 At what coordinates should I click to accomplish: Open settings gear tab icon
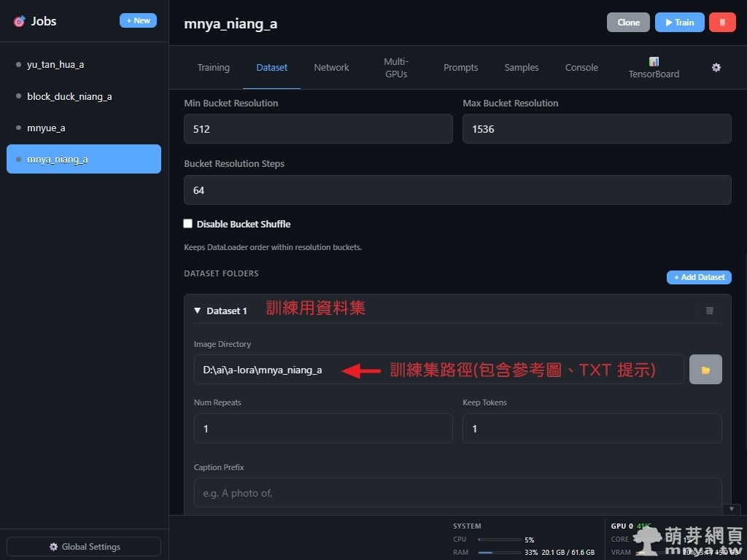tap(716, 68)
